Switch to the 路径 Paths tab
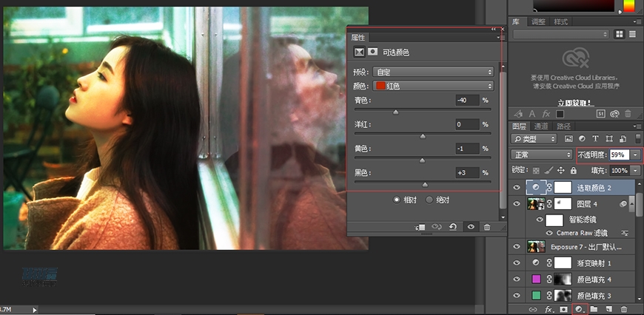644x315 pixels. [x=563, y=126]
